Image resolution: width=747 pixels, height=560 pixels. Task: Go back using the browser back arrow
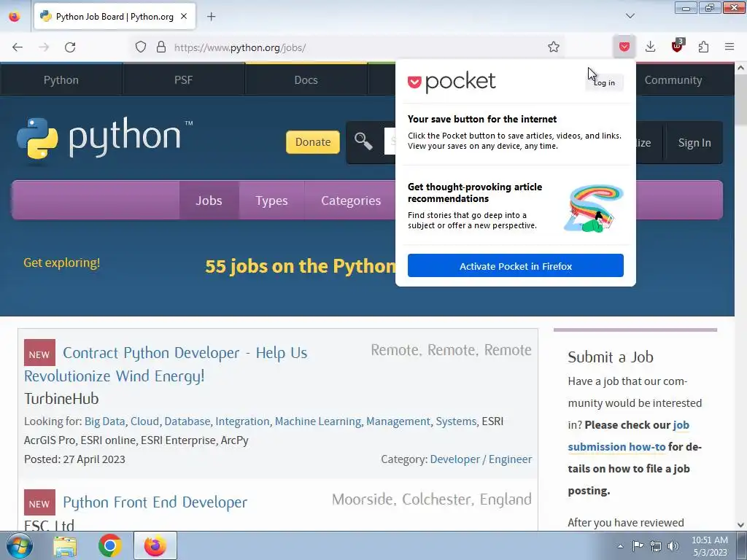point(18,47)
